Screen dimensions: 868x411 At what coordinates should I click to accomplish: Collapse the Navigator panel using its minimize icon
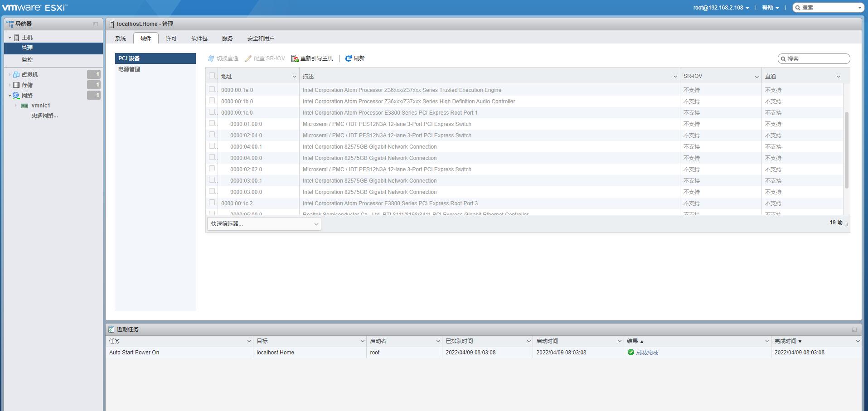pyautogui.click(x=96, y=24)
